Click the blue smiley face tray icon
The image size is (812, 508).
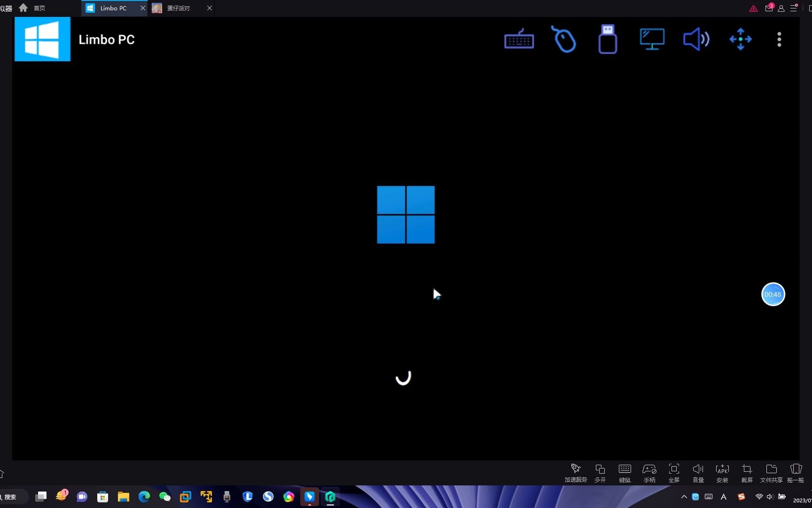coord(695,497)
